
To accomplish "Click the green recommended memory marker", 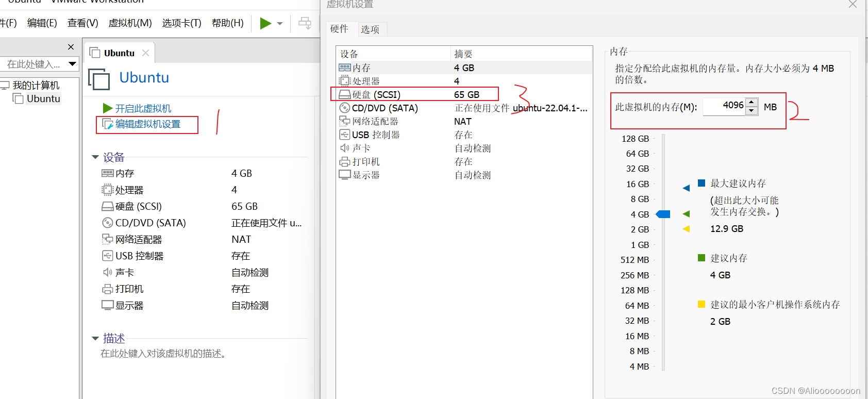I will click(686, 213).
